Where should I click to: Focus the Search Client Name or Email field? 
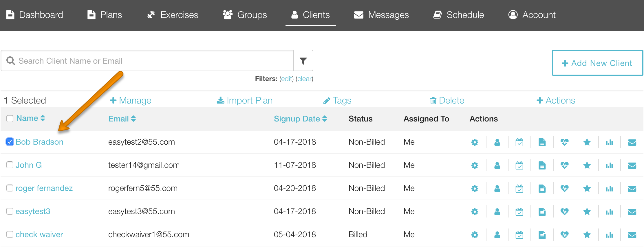click(x=147, y=61)
